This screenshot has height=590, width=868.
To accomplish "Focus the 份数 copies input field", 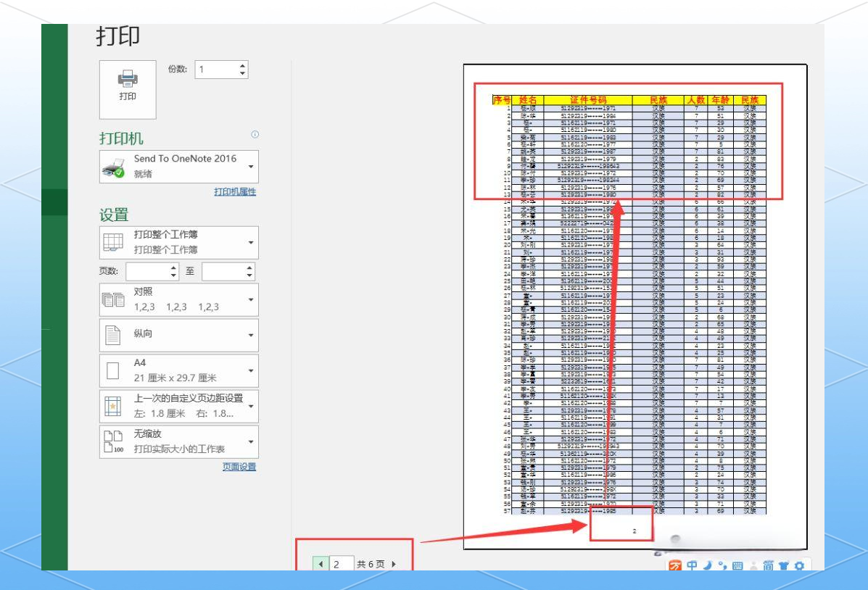I will pos(216,70).
